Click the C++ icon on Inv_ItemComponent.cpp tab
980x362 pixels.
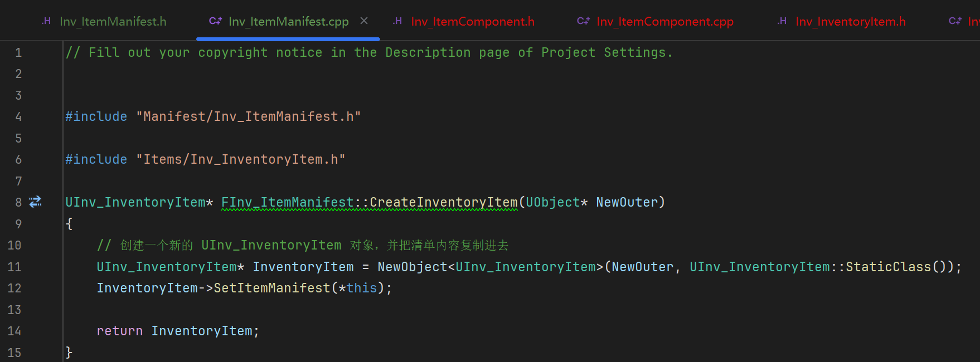coord(583,21)
